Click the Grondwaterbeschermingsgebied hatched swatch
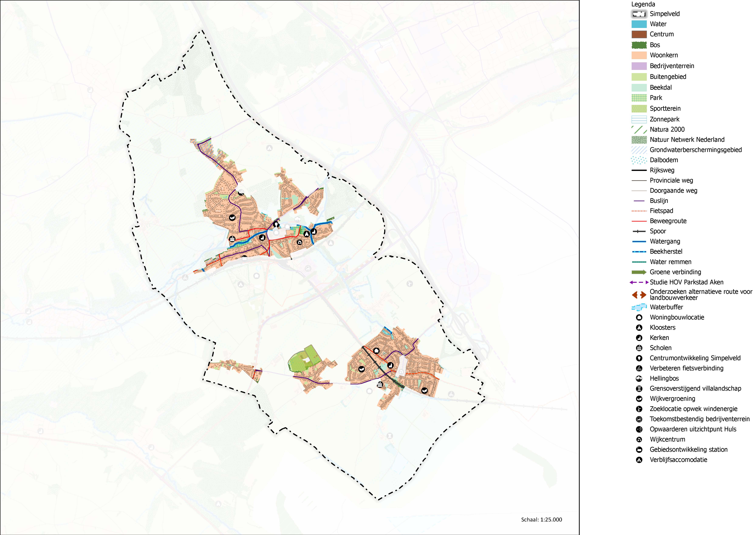 [639, 150]
